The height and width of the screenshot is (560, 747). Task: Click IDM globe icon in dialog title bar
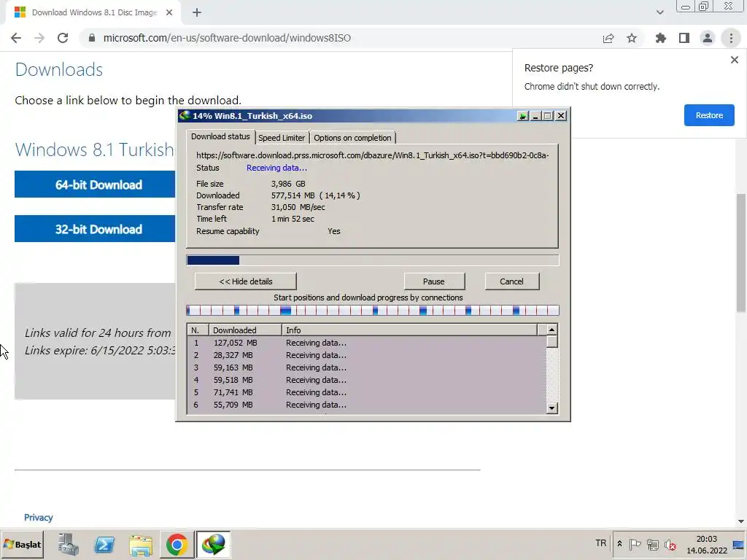tap(185, 115)
